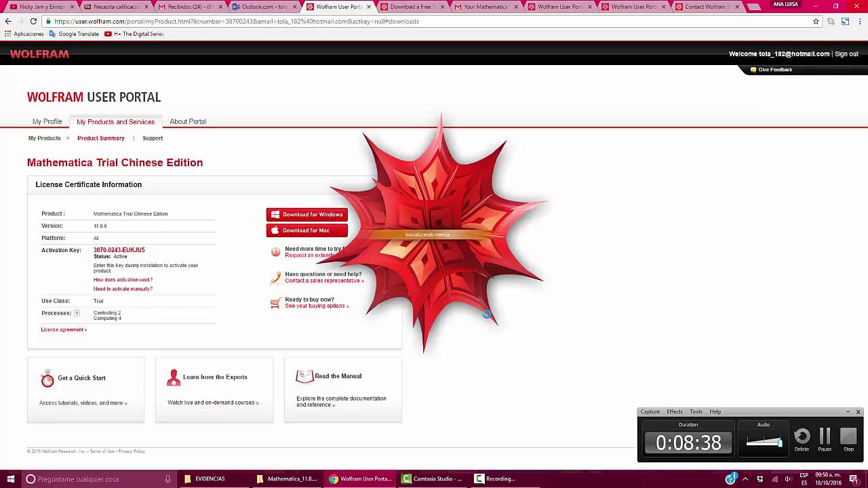Open the See your buying options link
Viewport: 868px width, 488px height.
click(317, 306)
